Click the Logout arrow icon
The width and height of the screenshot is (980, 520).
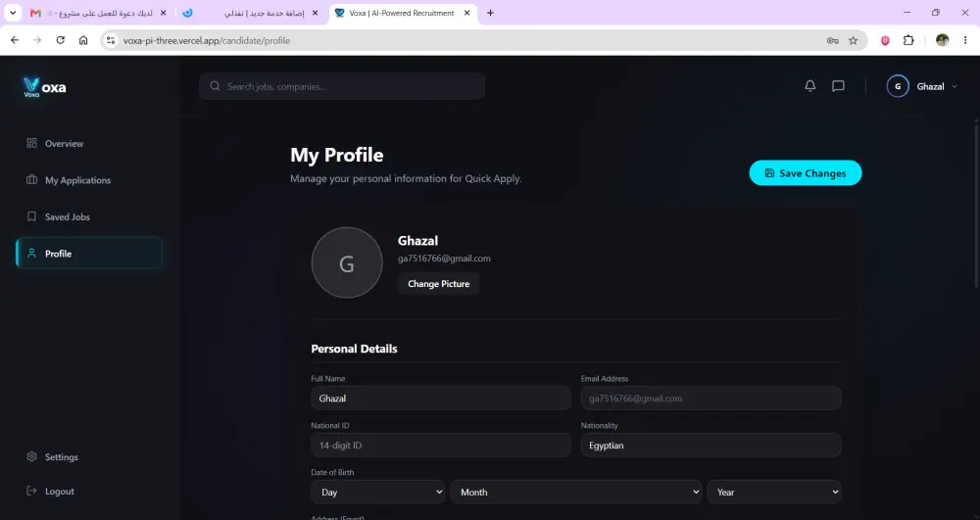coord(32,491)
